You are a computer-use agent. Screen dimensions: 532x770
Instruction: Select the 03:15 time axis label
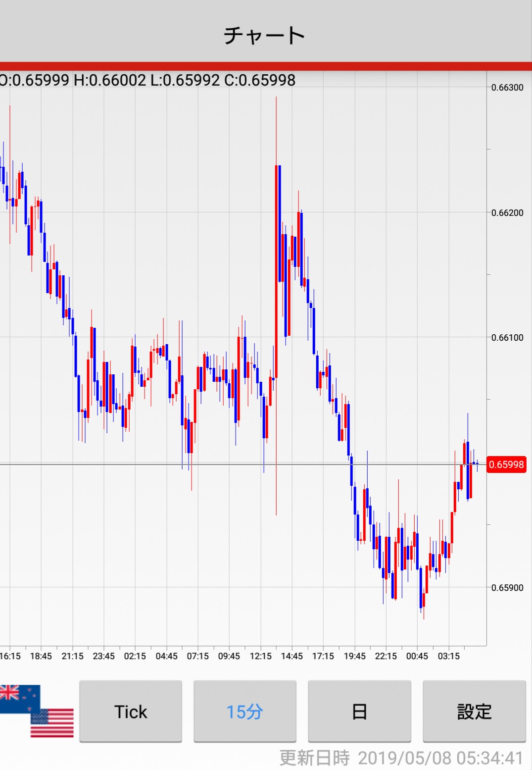[x=448, y=656]
